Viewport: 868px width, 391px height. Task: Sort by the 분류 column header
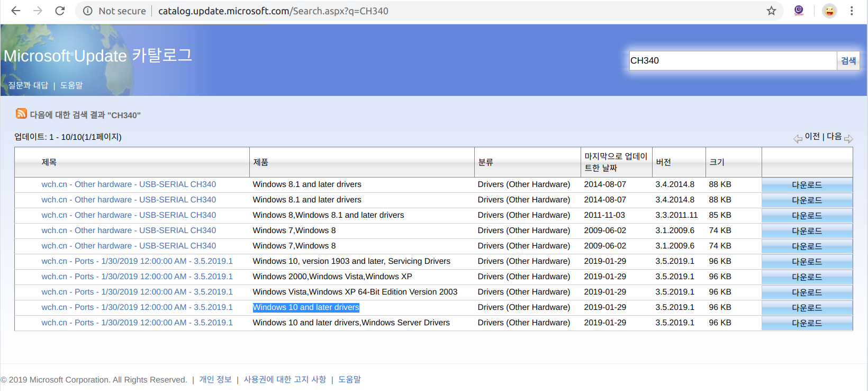point(485,162)
